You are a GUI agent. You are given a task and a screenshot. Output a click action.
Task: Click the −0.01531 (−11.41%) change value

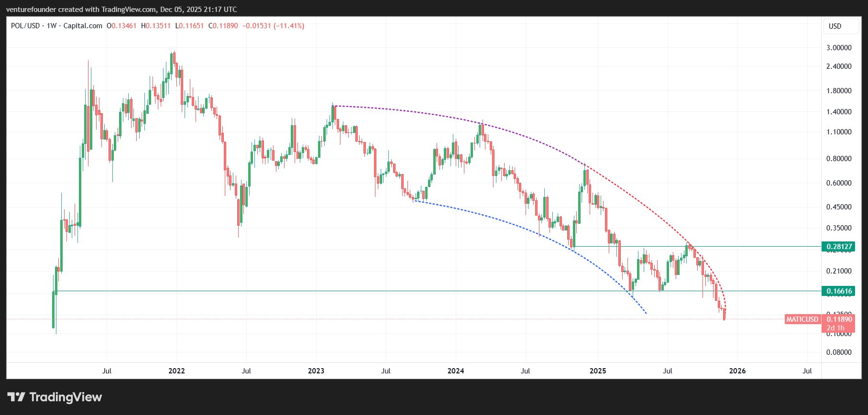(x=274, y=26)
